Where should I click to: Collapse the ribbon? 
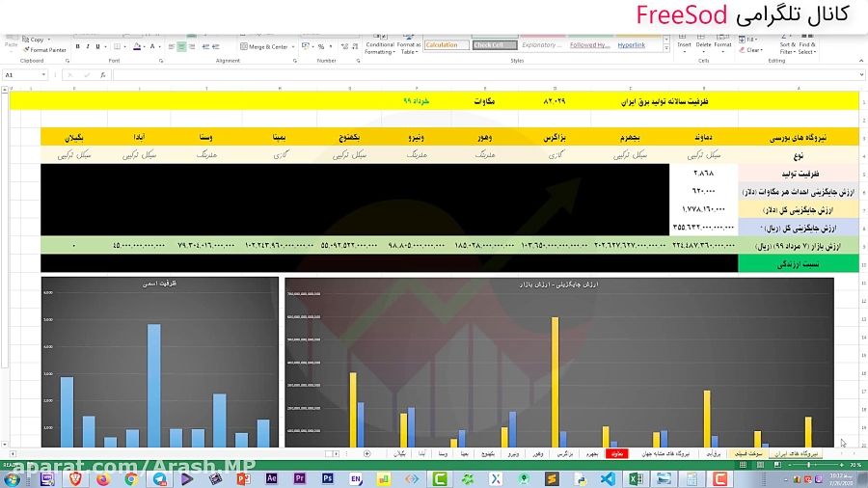click(x=861, y=61)
